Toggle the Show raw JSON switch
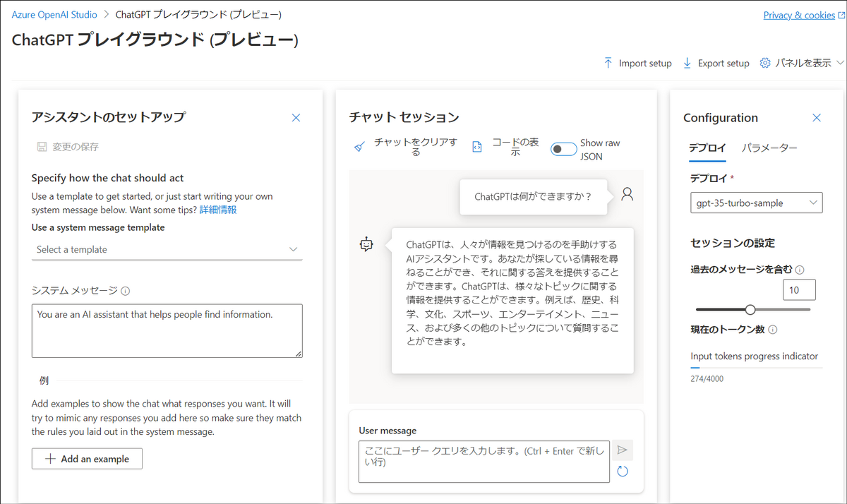This screenshot has height=504, width=847. (x=563, y=149)
